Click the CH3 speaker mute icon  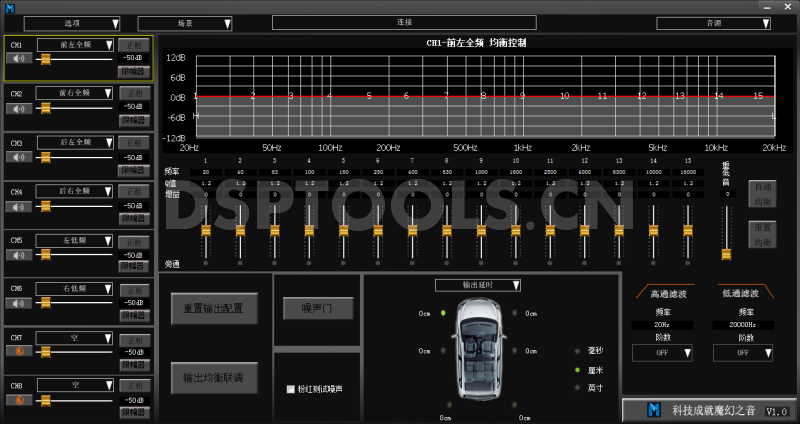20,156
